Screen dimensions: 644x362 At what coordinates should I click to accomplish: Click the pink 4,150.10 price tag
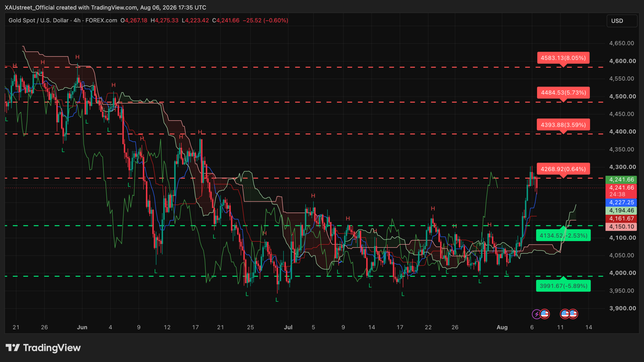(x=621, y=227)
